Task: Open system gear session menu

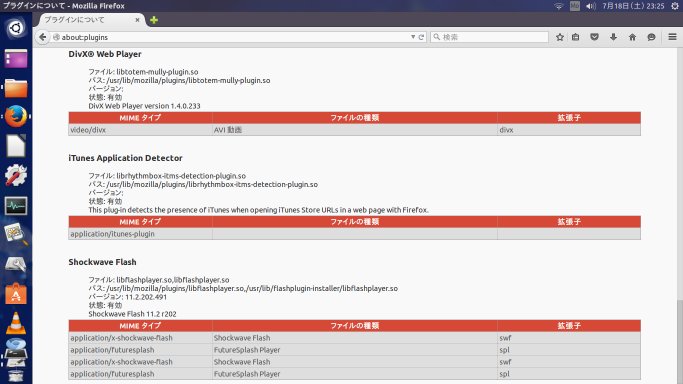Action: point(675,6)
